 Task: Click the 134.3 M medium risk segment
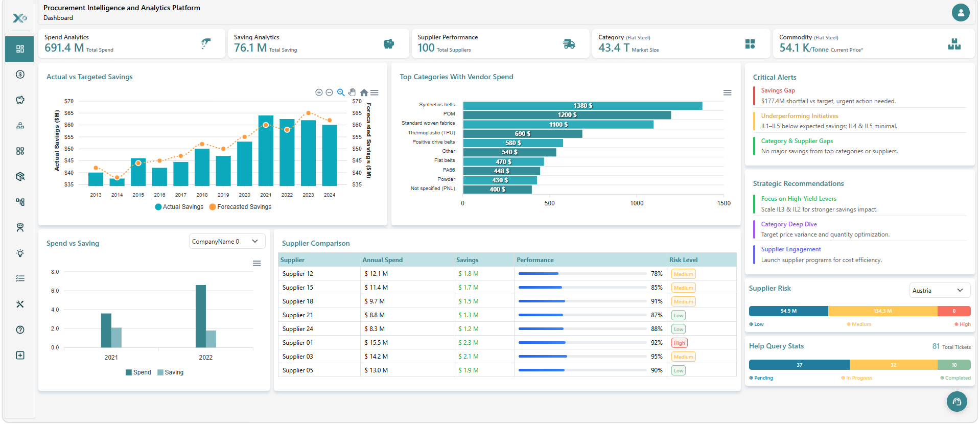[882, 311]
